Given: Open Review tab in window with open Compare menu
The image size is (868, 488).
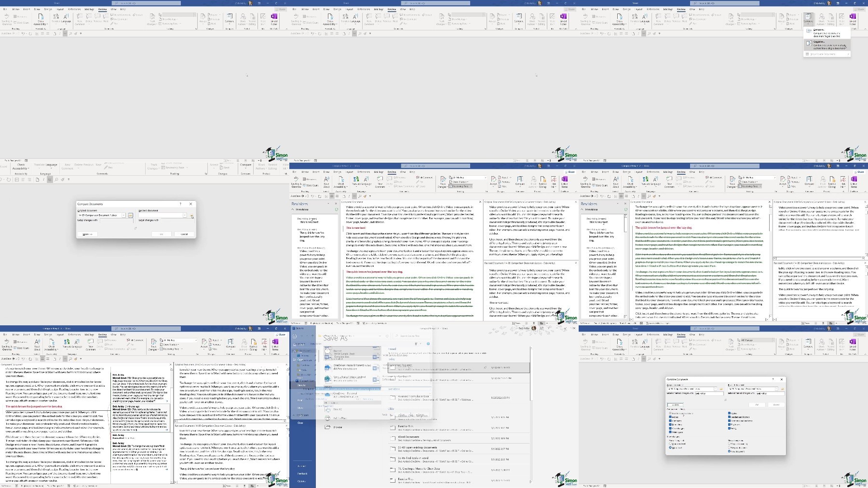Looking at the screenshot, I should [x=681, y=9].
